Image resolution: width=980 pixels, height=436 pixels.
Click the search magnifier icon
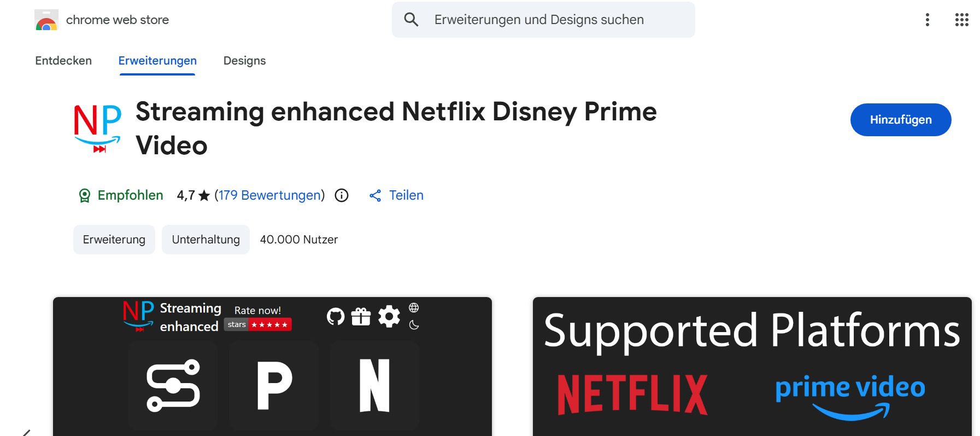click(x=411, y=20)
